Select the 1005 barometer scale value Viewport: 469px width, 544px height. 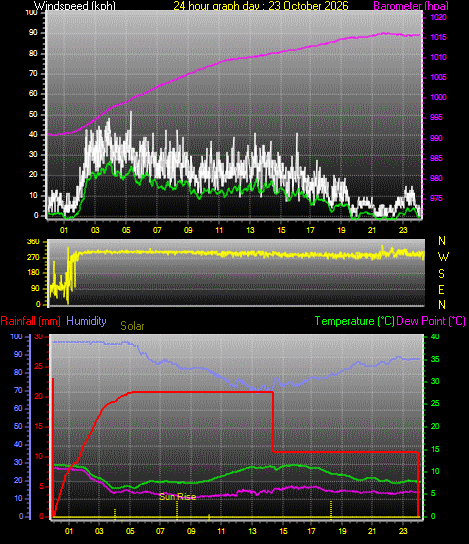tap(438, 77)
